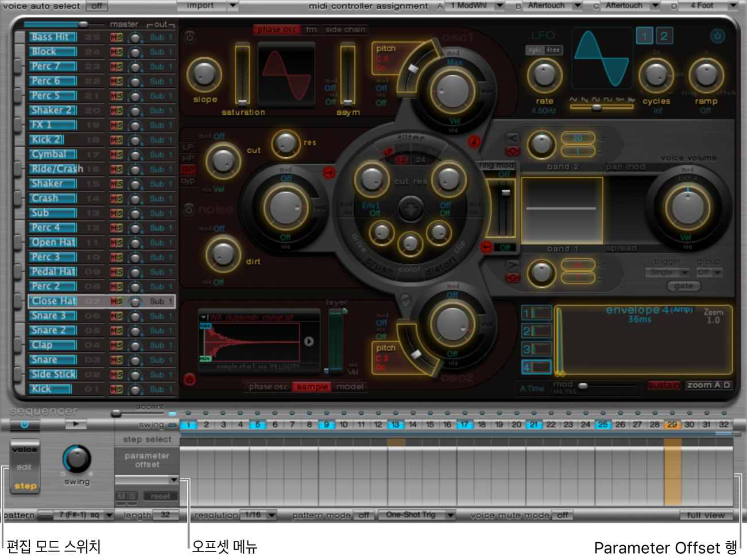Switch Oscillator 2 to model mode
Image resolution: width=747 pixels, height=560 pixels.
[350, 387]
